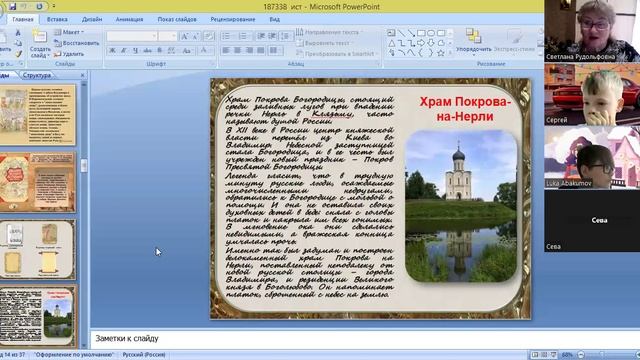Image resolution: width=640 pixels, height=360 pixels.
Task: Switch to the Структура outline tab
Action: pyautogui.click(x=37, y=75)
